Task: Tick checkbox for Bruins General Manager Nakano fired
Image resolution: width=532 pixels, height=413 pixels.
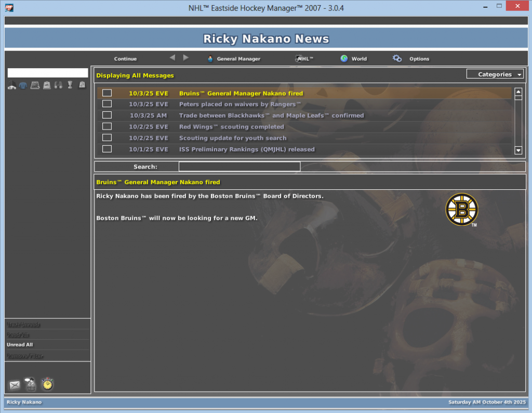Action: (107, 93)
